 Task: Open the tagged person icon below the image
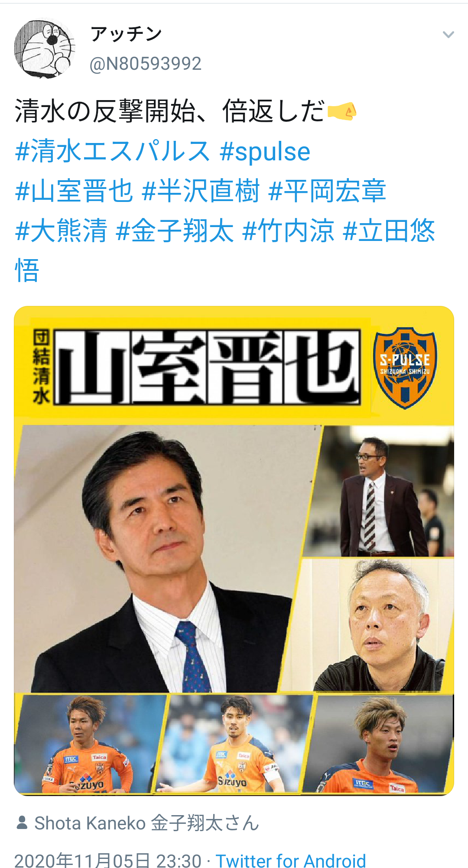click(x=22, y=823)
